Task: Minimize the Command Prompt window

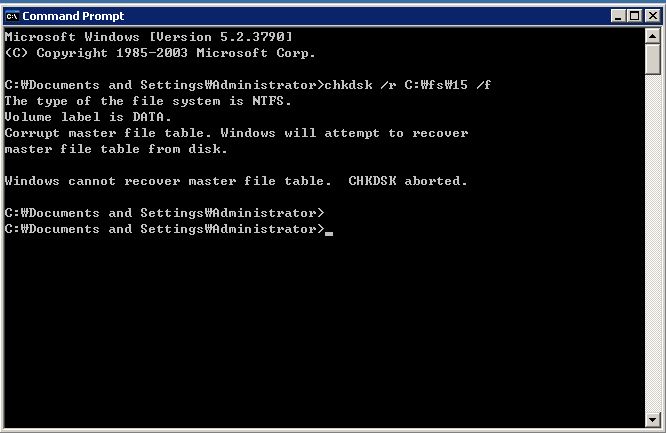Action: click(x=618, y=16)
